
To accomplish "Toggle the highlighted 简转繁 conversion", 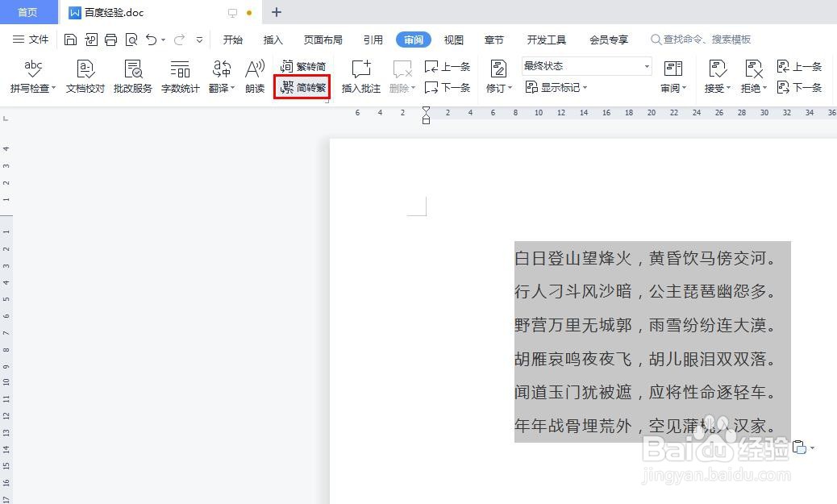I will tap(302, 88).
